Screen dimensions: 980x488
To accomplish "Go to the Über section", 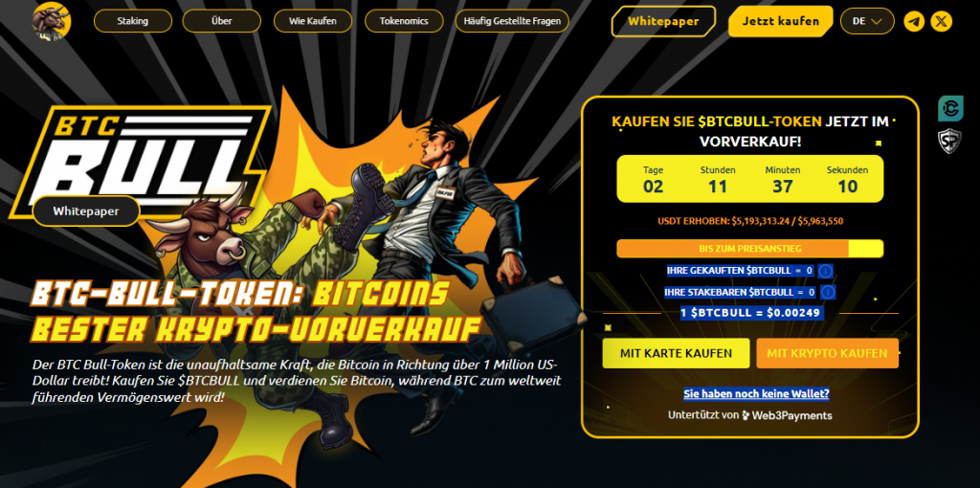I will 221,21.
